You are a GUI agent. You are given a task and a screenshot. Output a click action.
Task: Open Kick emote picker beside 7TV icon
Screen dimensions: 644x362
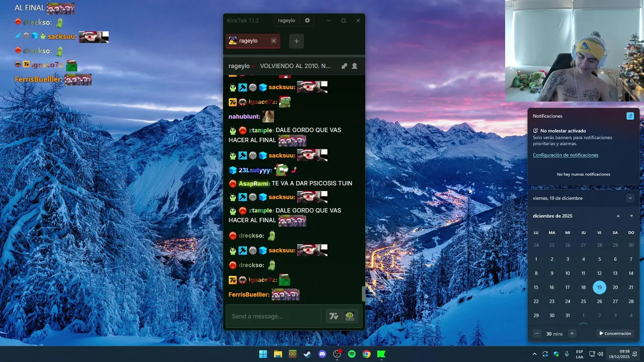point(350,316)
